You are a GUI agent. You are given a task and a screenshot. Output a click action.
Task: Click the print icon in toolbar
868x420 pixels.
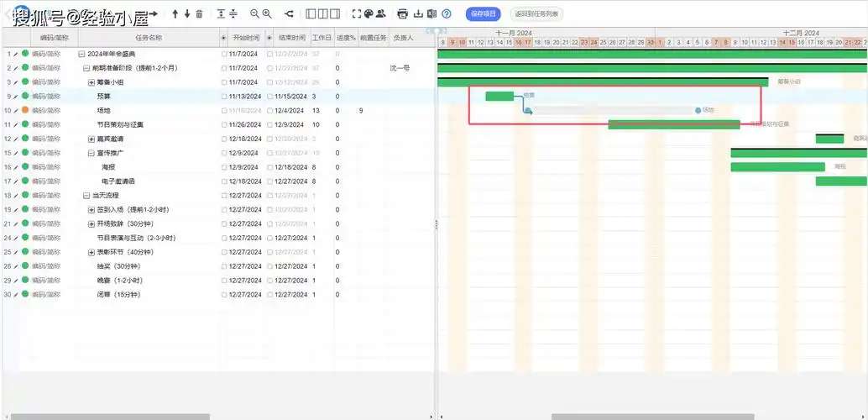coord(402,13)
